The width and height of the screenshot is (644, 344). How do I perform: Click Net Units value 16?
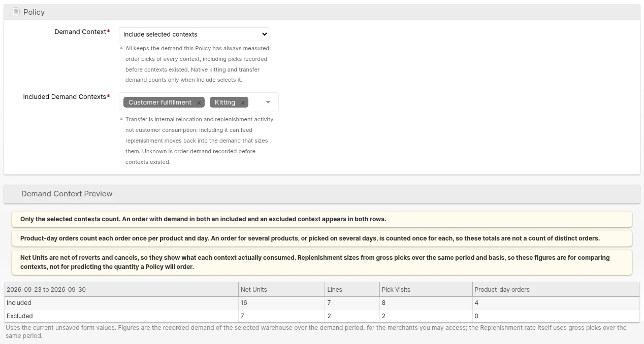click(244, 302)
